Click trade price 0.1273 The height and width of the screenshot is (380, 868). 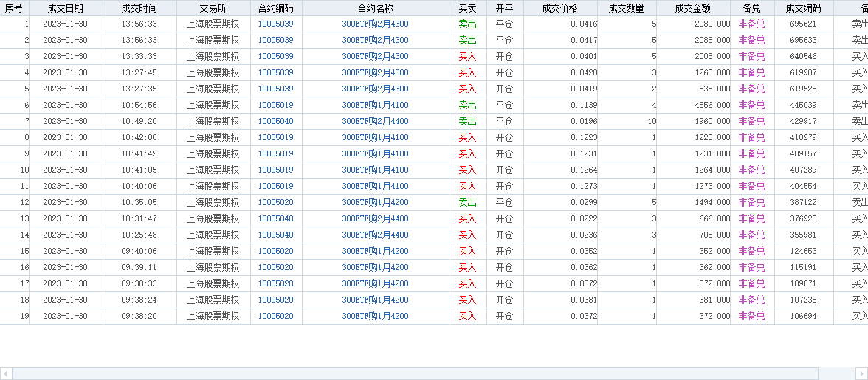click(x=584, y=186)
